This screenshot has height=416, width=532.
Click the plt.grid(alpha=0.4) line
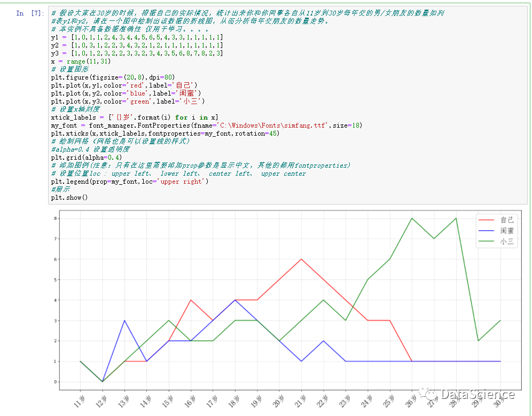click(x=87, y=158)
